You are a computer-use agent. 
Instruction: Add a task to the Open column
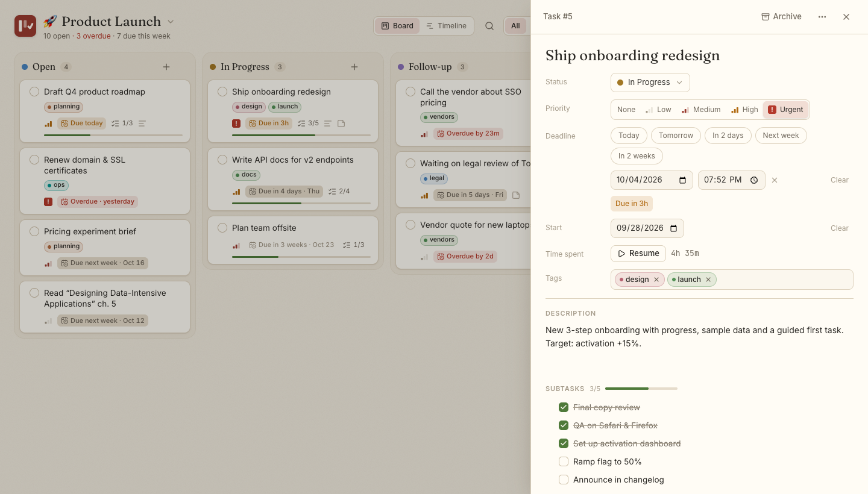pyautogui.click(x=166, y=67)
